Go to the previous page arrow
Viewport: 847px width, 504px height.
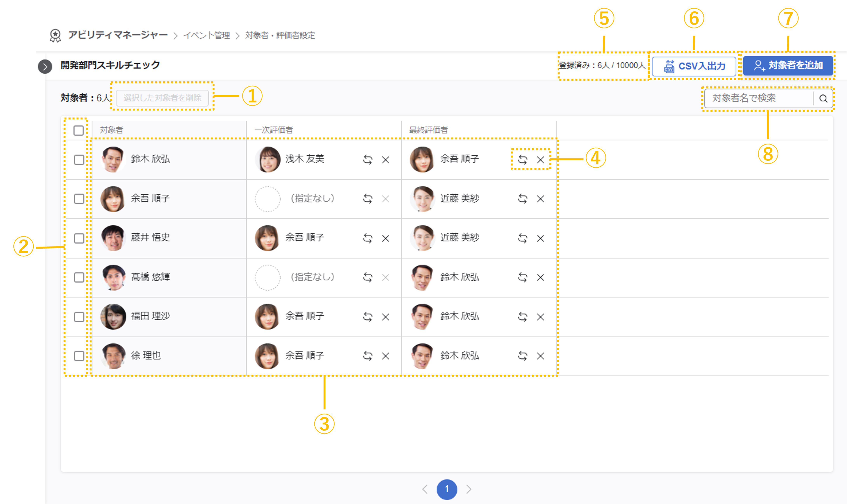(x=425, y=489)
